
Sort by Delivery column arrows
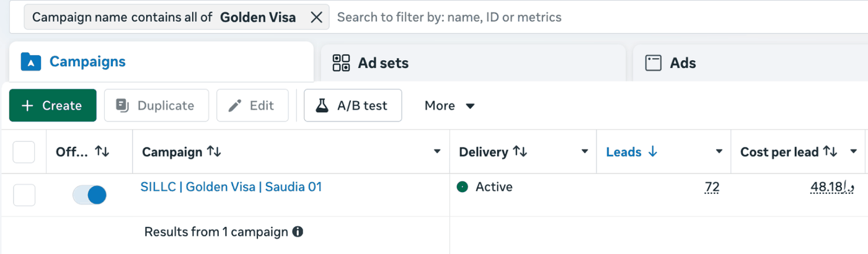520,152
